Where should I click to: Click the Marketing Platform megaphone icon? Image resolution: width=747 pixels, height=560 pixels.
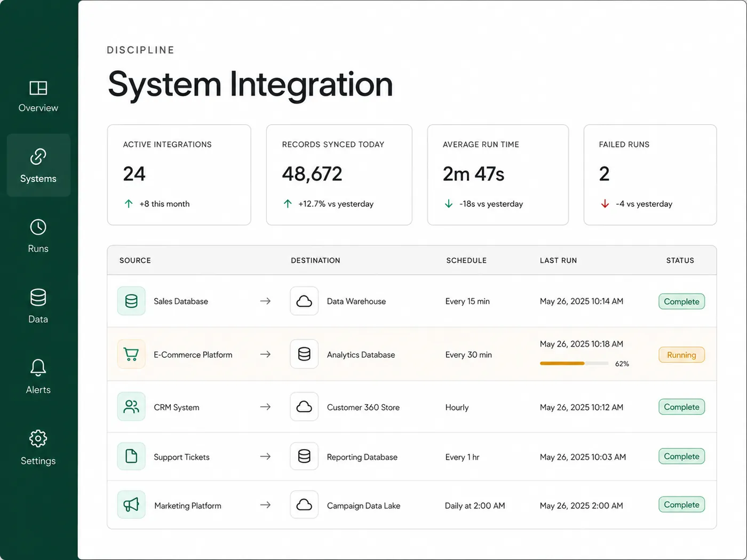pos(131,505)
